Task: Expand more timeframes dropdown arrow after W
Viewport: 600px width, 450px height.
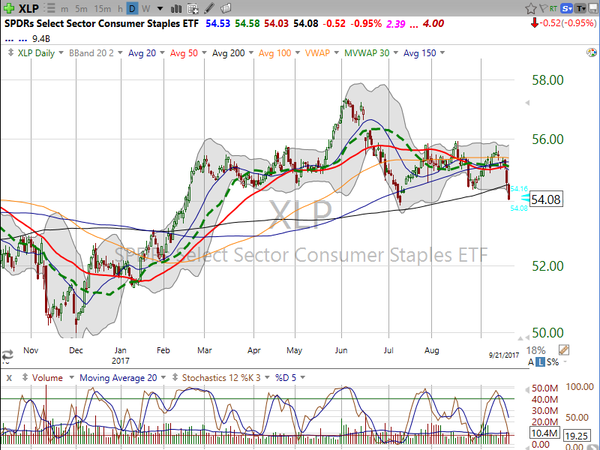Action: (160, 8)
